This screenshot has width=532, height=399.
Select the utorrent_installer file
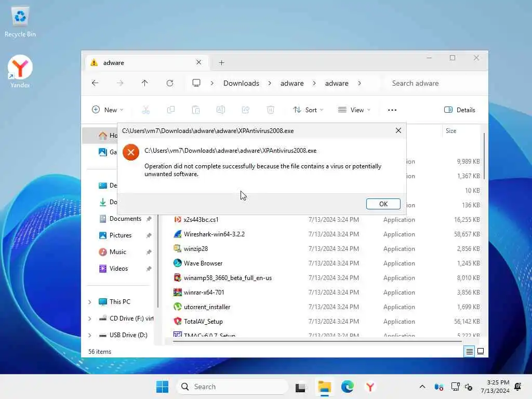tap(207, 307)
